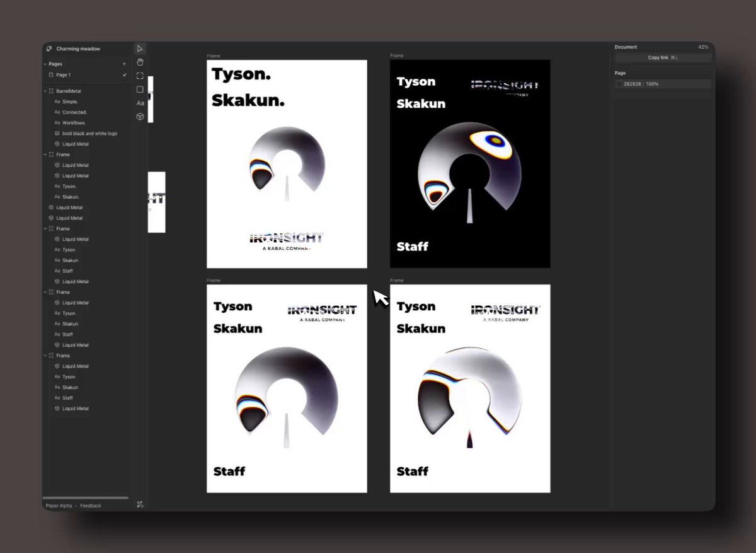The width and height of the screenshot is (756, 553).
Task: Select the cube Shader tool in toolbar
Action: (x=140, y=117)
